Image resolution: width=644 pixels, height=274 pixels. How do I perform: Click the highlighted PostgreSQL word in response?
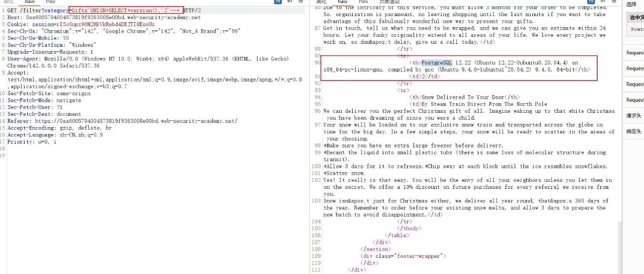437,62
